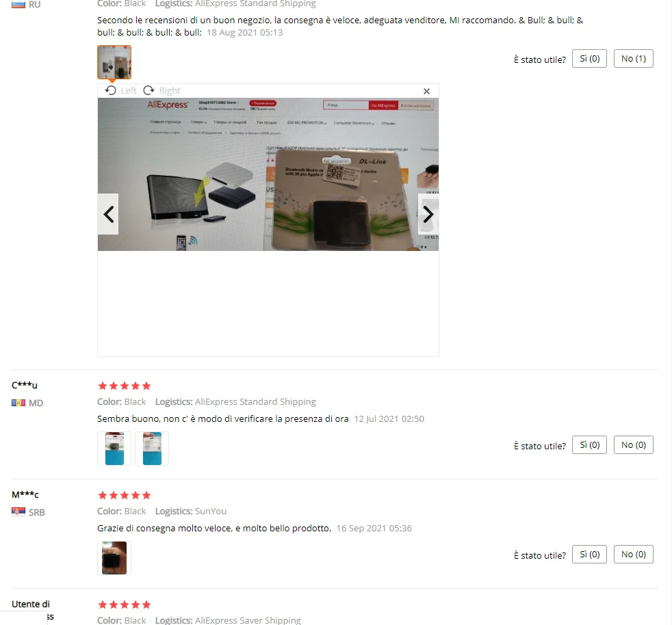672x625 pixels.
Task: Open C***u's second photo thumbnail
Action: (152, 449)
